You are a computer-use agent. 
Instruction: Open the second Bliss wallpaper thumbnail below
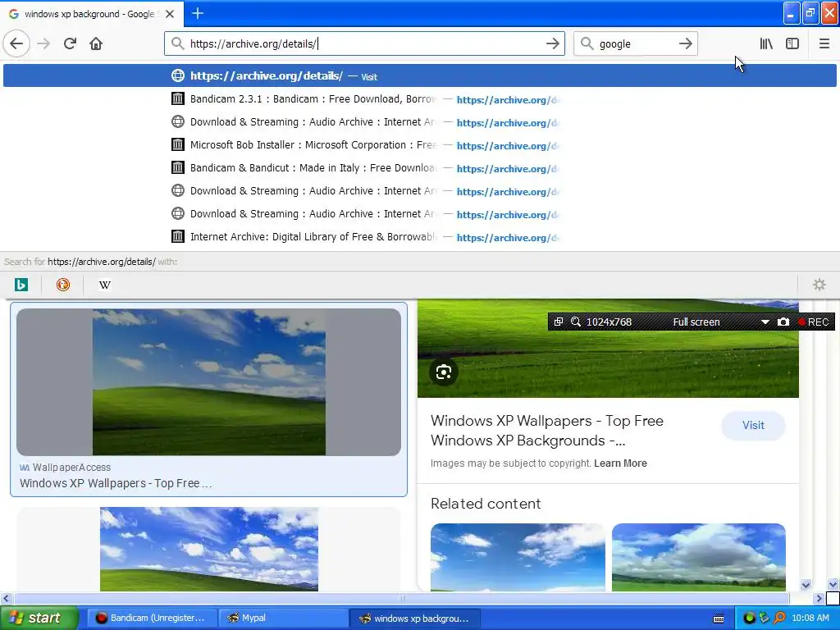coord(209,549)
